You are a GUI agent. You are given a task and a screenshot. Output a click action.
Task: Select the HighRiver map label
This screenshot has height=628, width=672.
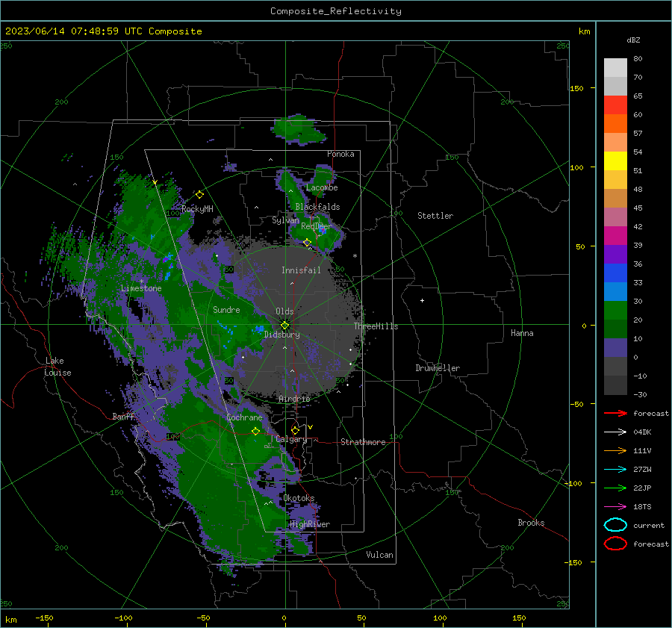(x=310, y=524)
